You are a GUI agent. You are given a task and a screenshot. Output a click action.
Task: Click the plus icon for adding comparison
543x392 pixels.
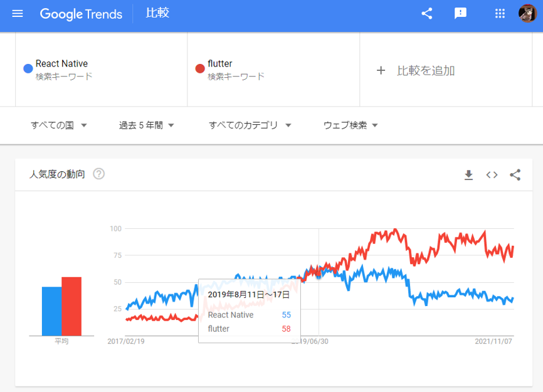(381, 71)
